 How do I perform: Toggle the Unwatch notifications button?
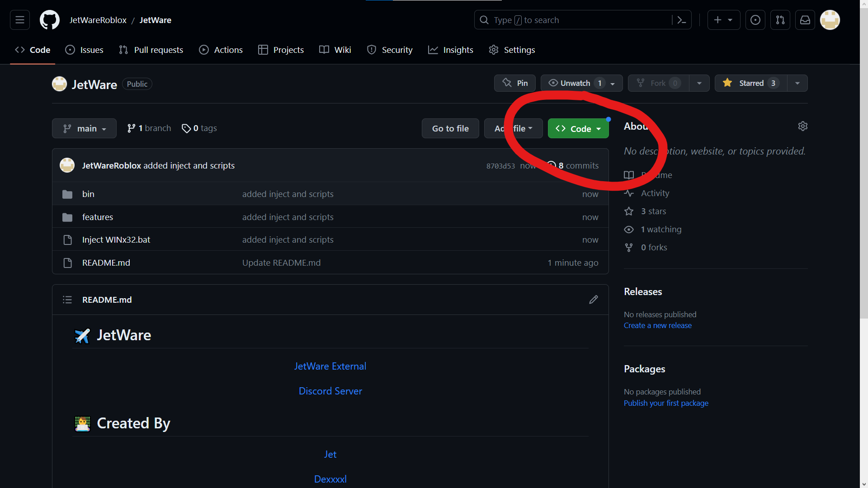pyautogui.click(x=575, y=83)
